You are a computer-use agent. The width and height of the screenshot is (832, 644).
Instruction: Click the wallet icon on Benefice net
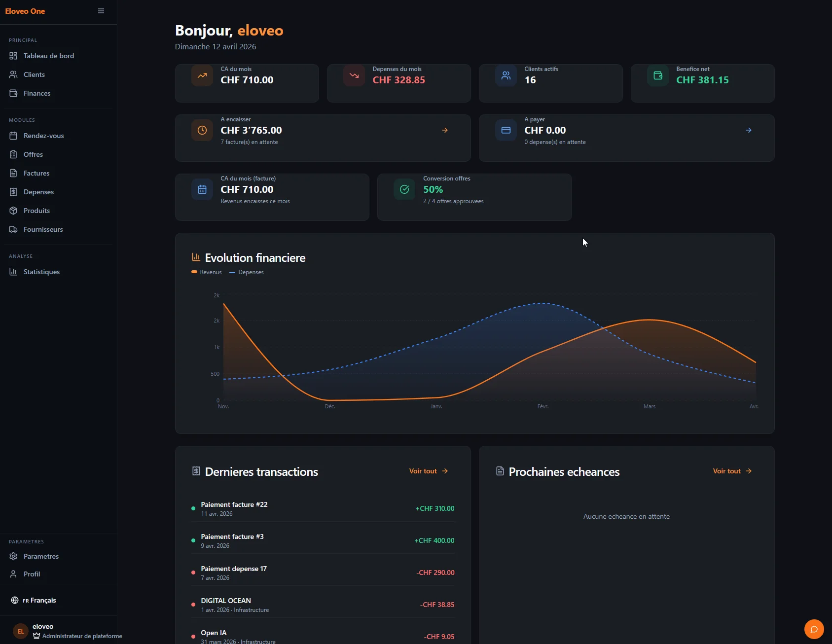658,76
